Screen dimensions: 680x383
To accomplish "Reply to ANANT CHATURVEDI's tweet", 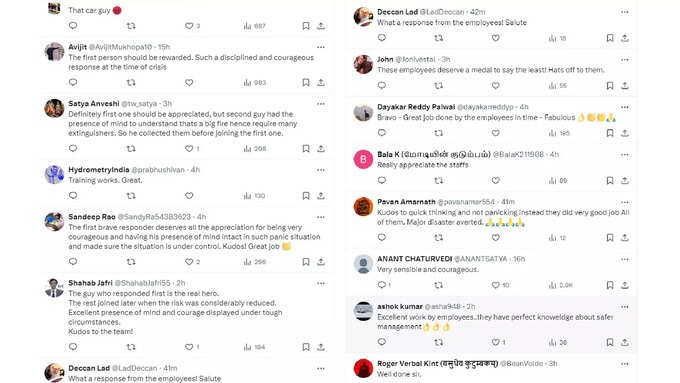I will (x=384, y=285).
